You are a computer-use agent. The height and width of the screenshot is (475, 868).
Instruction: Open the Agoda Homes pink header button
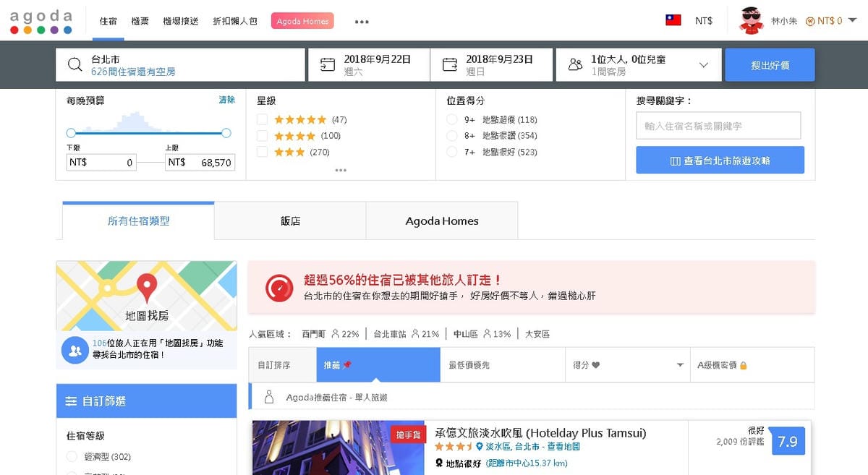(302, 21)
